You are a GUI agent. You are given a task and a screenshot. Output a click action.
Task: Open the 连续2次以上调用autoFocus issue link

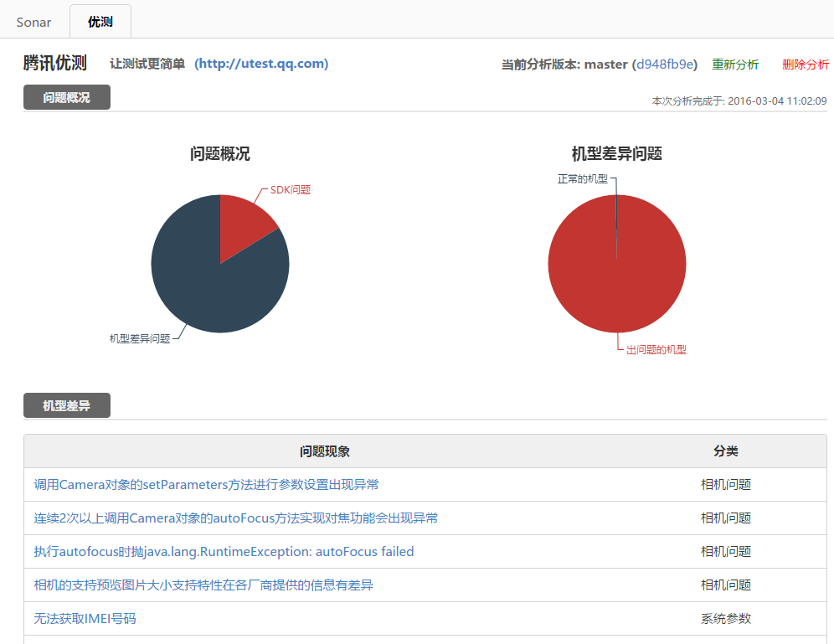[x=235, y=518]
